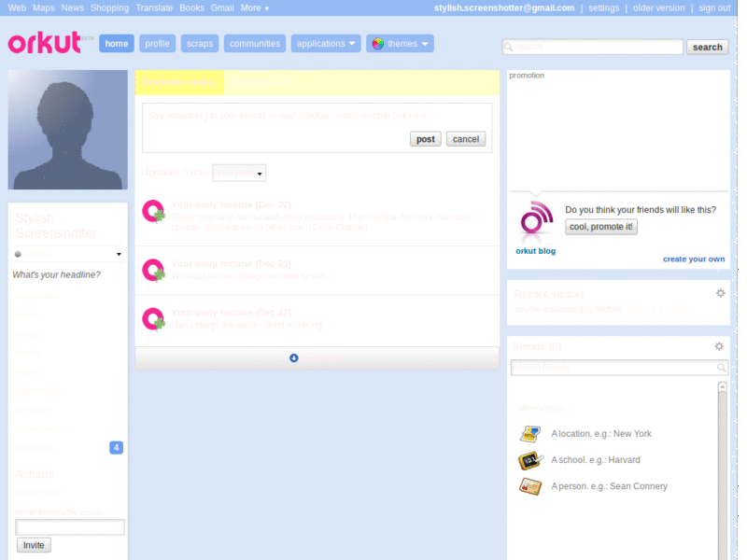Screen dimensions: 747x560
Task: Click Books in the Google bar
Action: [191, 7]
